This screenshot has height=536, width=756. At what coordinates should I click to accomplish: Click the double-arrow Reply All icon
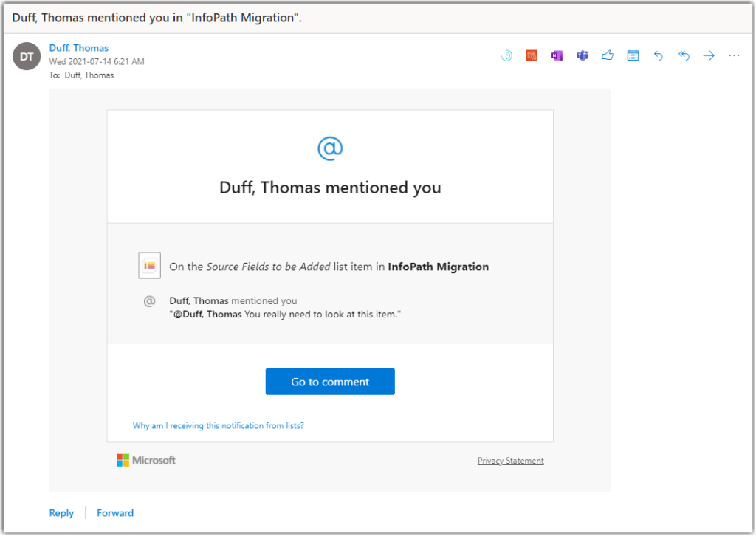click(684, 55)
